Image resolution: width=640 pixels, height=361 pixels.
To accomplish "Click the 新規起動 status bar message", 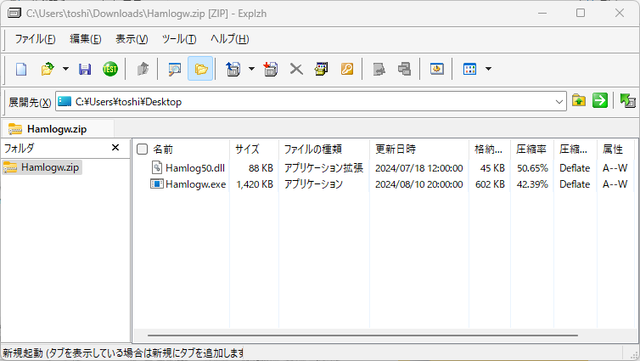I will point(123,353).
